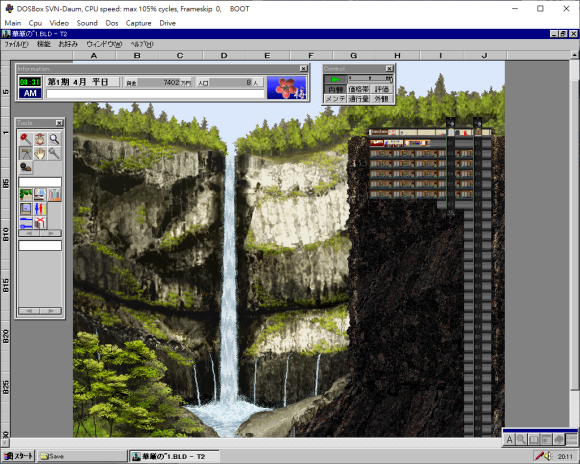Viewport: 580px width, 464px height.
Task: Click the vertical scrollbar up arrow
Action: (574, 55)
